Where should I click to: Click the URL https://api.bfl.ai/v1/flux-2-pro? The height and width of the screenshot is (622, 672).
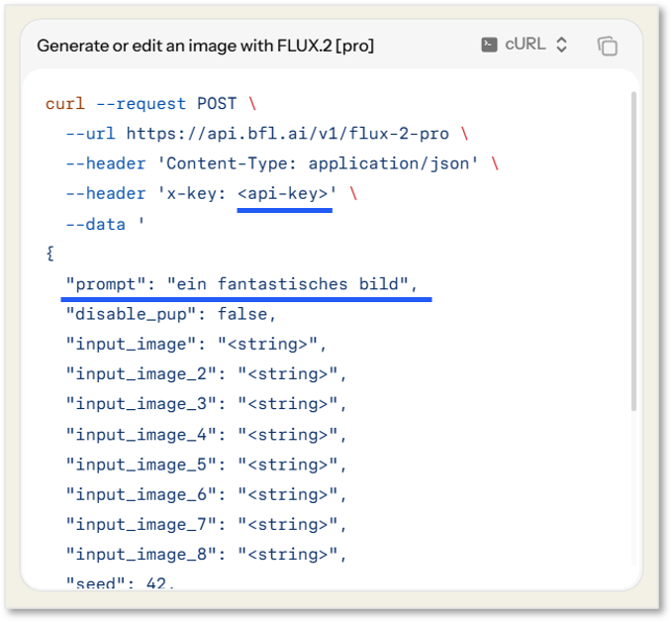[287, 134]
